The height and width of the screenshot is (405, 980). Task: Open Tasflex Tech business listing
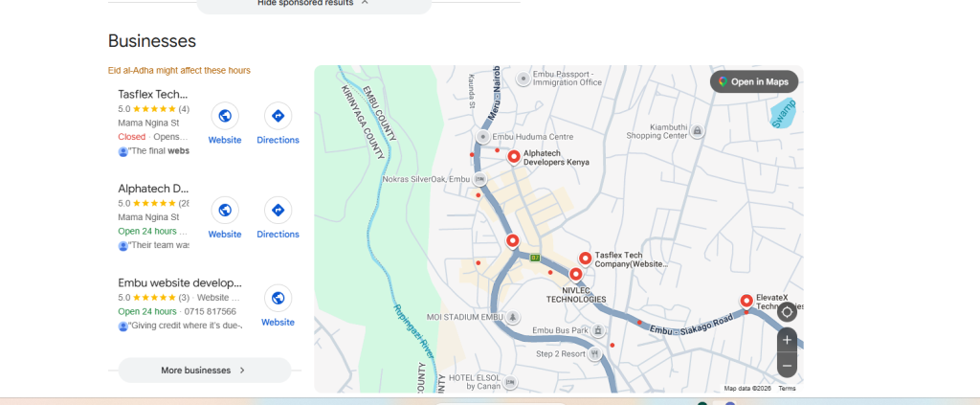[153, 95]
